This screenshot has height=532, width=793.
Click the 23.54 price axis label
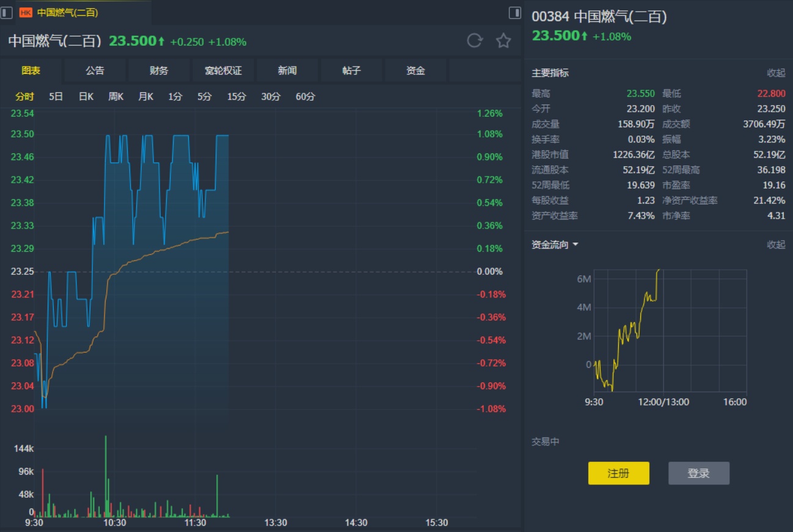coord(23,114)
